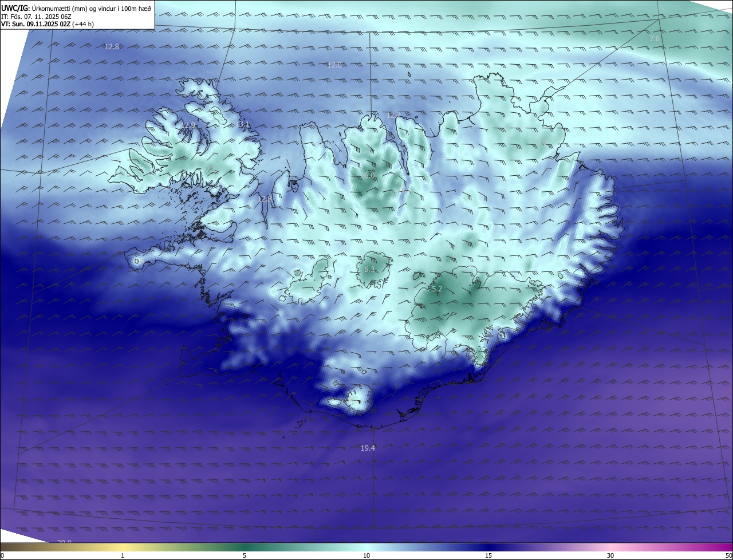Click the 6.0 value label on the map
733x560 pixels.
(x=369, y=175)
